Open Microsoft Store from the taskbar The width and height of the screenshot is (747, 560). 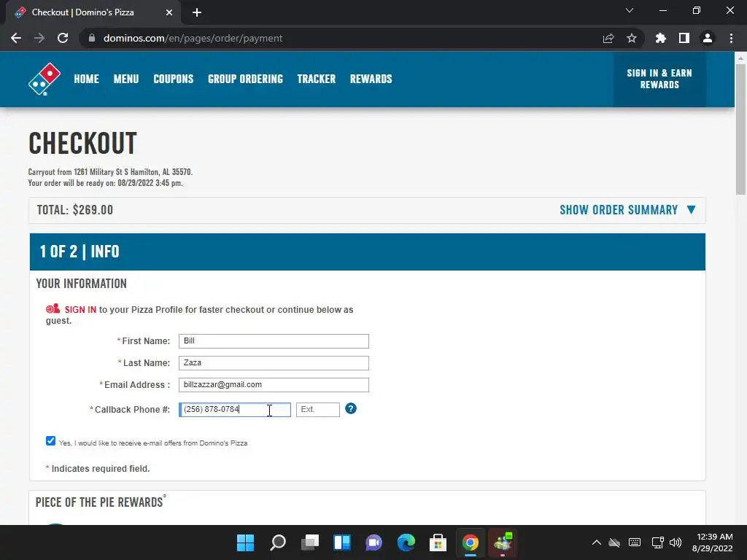point(438,542)
